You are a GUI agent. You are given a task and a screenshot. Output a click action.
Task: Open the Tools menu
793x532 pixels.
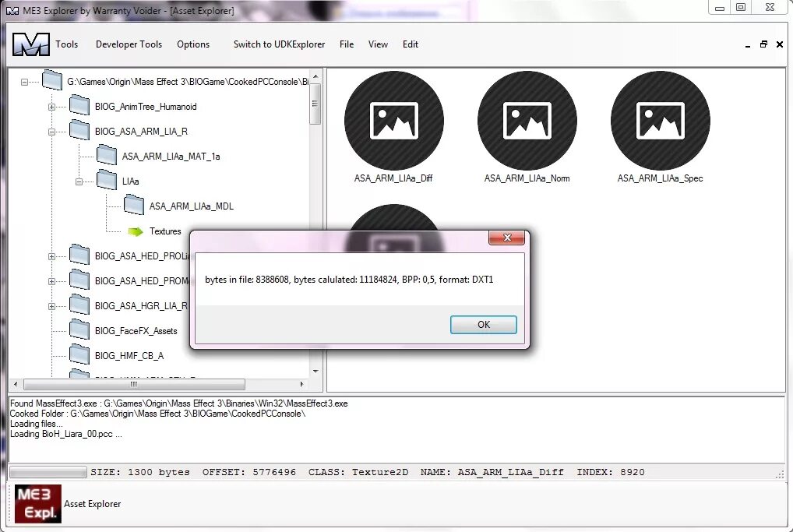coord(67,44)
